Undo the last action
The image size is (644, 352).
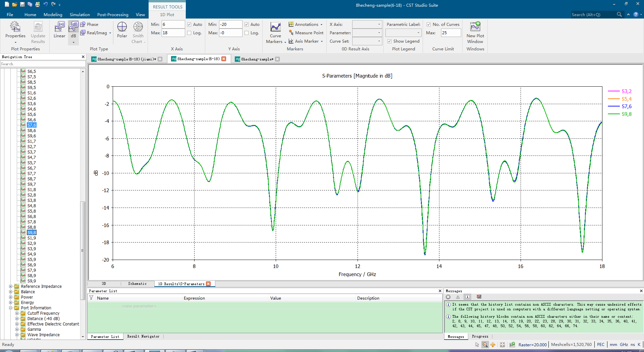(x=45, y=4)
